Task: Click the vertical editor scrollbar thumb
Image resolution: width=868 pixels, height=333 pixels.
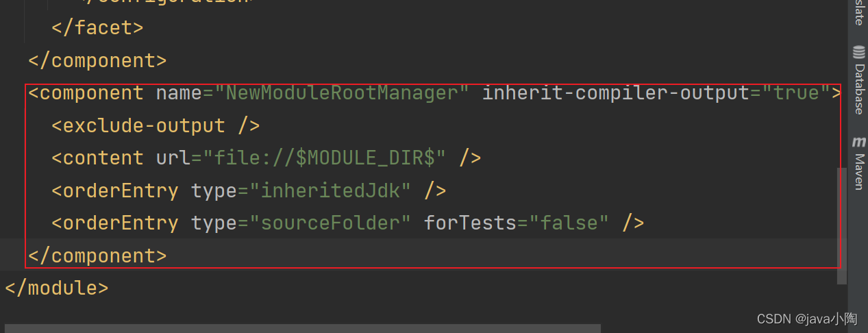Action: [842, 225]
